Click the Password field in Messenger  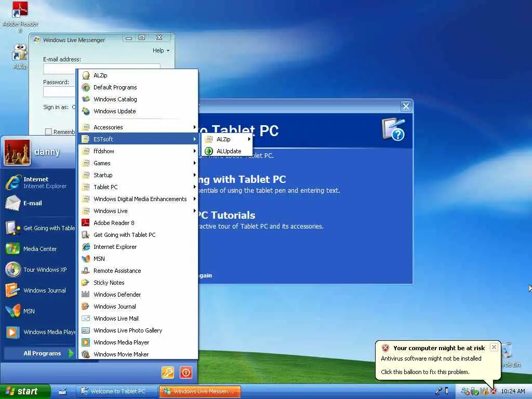tap(59, 91)
